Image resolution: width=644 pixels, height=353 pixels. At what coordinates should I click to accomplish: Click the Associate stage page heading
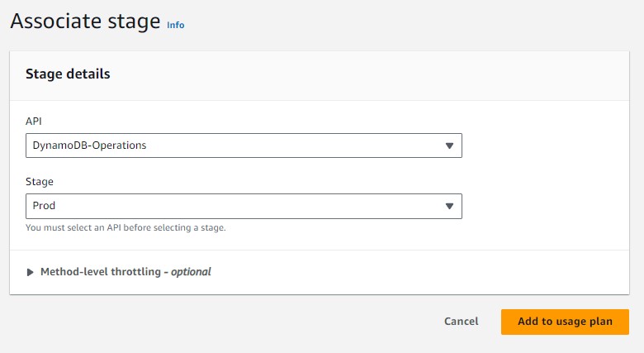(85, 22)
